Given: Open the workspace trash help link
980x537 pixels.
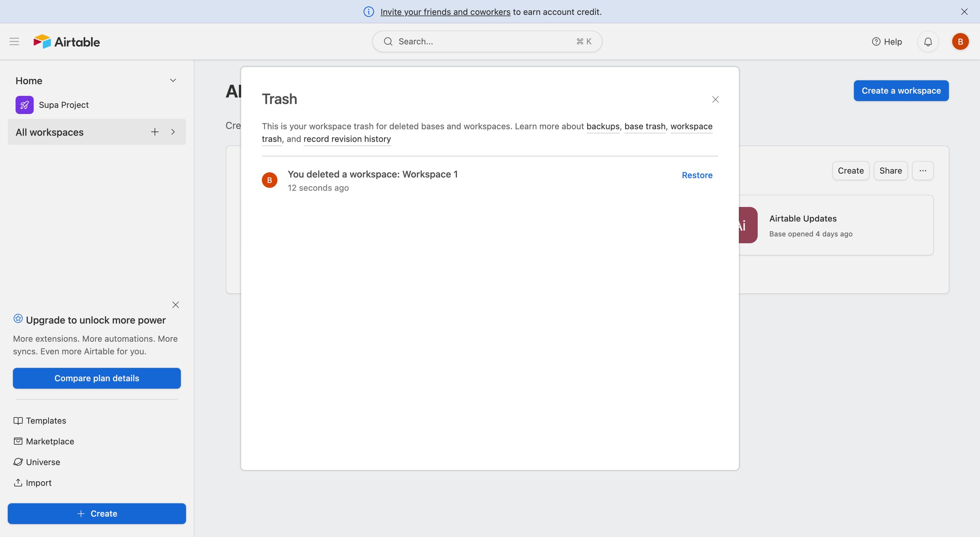Looking at the screenshot, I should pos(691,126).
